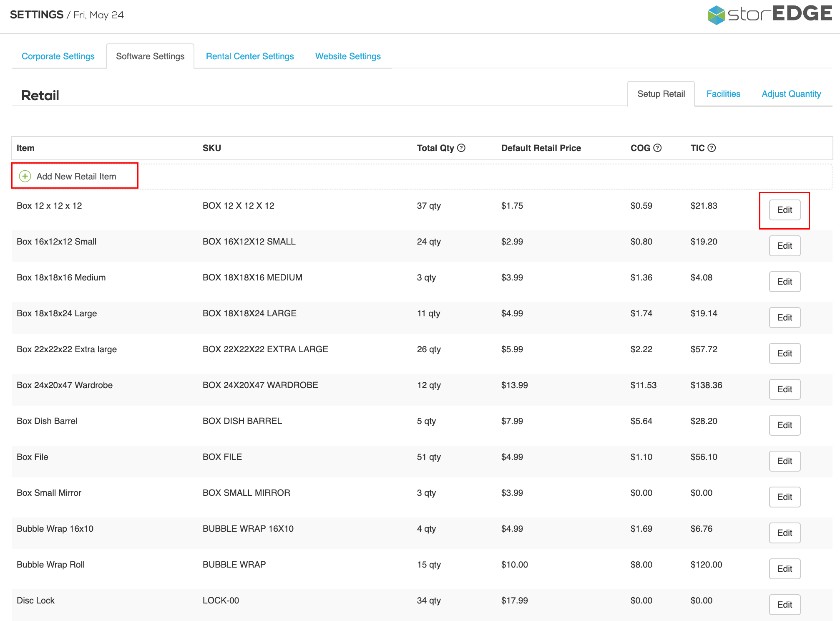
Task: Click the $11.53 COG value
Action: tap(643, 385)
